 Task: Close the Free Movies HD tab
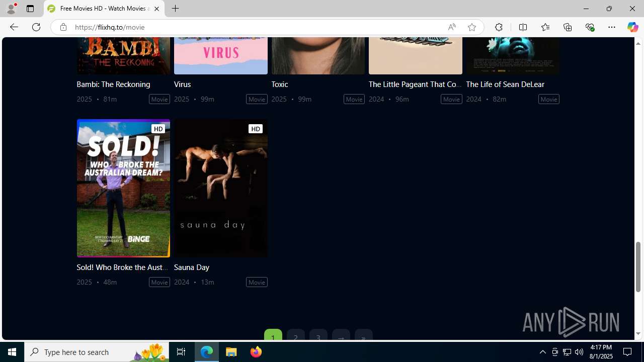click(x=156, y=9)
